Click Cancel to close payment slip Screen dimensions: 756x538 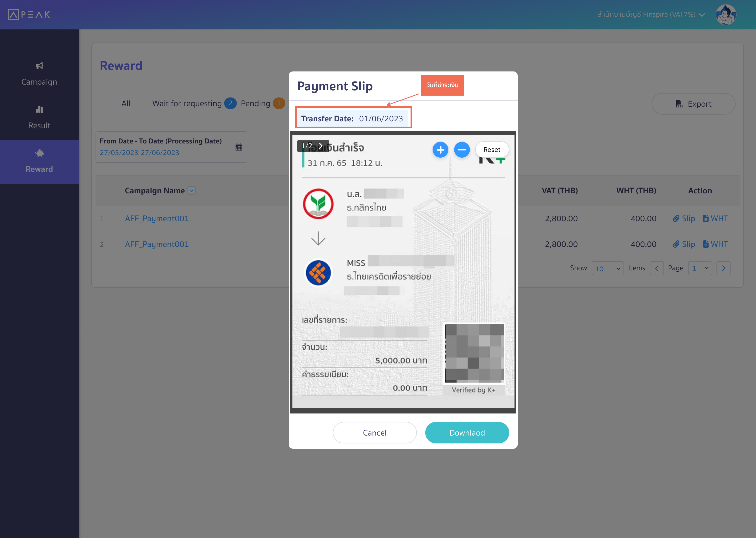[375, 433]
